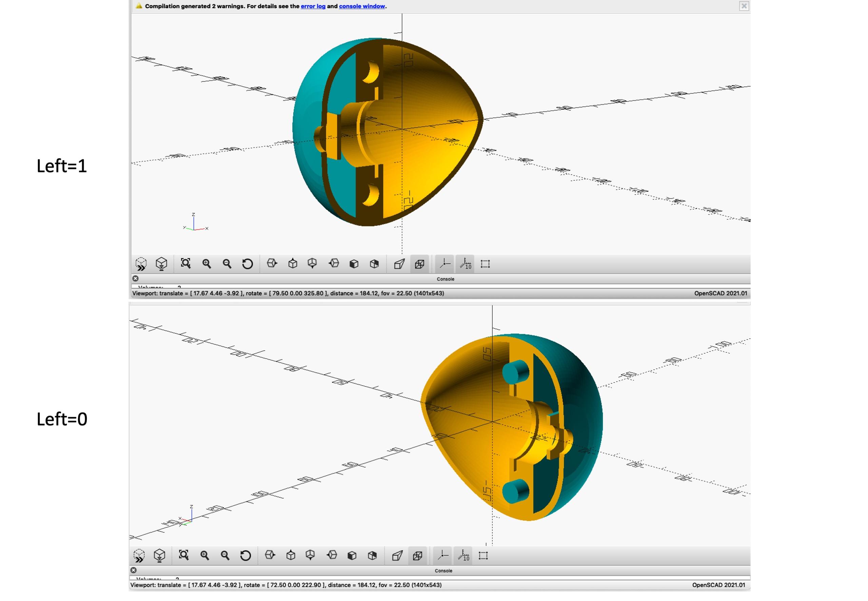Viewport: 868px width, 601px height.
Task: Click Preview icon in Left=1 window toolbar
Action: (x=141, y=264)
